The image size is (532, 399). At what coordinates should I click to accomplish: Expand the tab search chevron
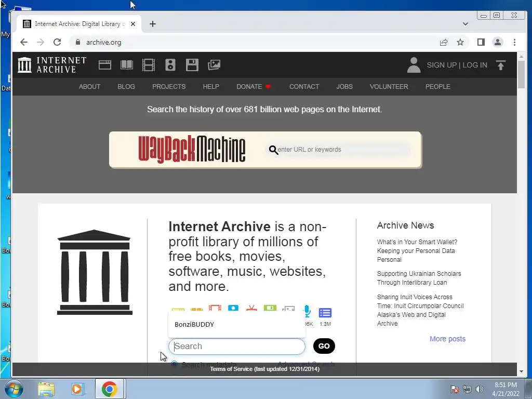(465, 24)
